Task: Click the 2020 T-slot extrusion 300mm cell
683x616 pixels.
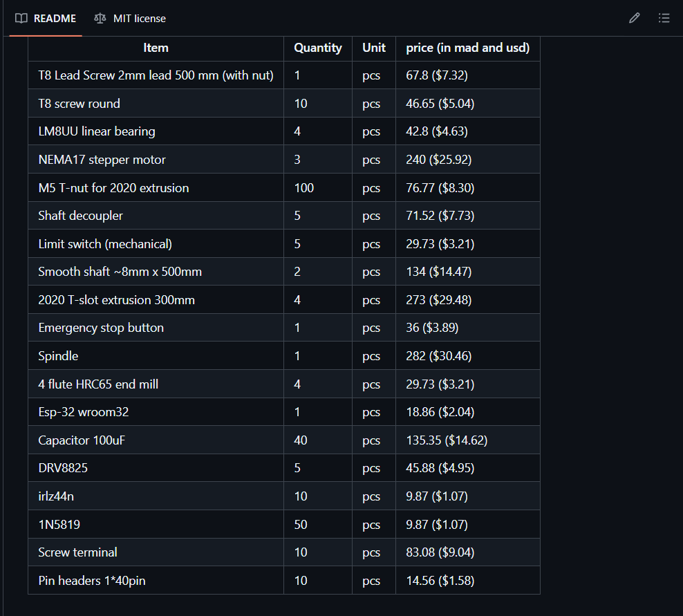Action: pos(116,300)
